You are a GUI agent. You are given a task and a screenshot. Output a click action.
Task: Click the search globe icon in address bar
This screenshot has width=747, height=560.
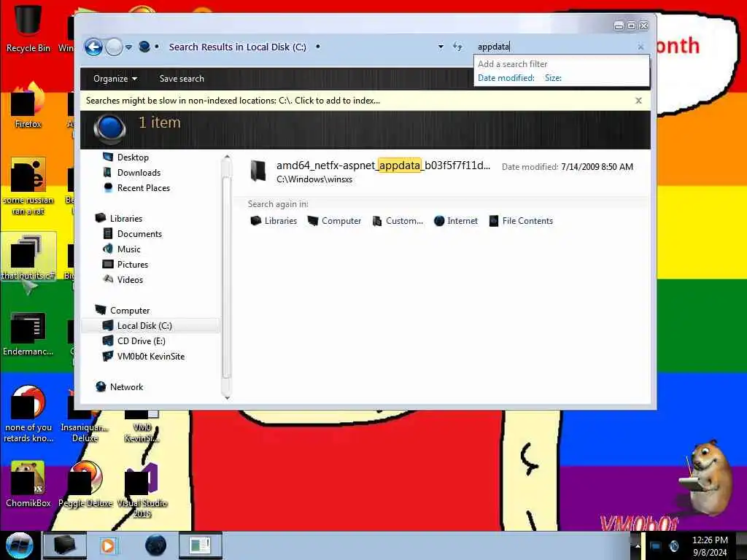tap(144, 47)
